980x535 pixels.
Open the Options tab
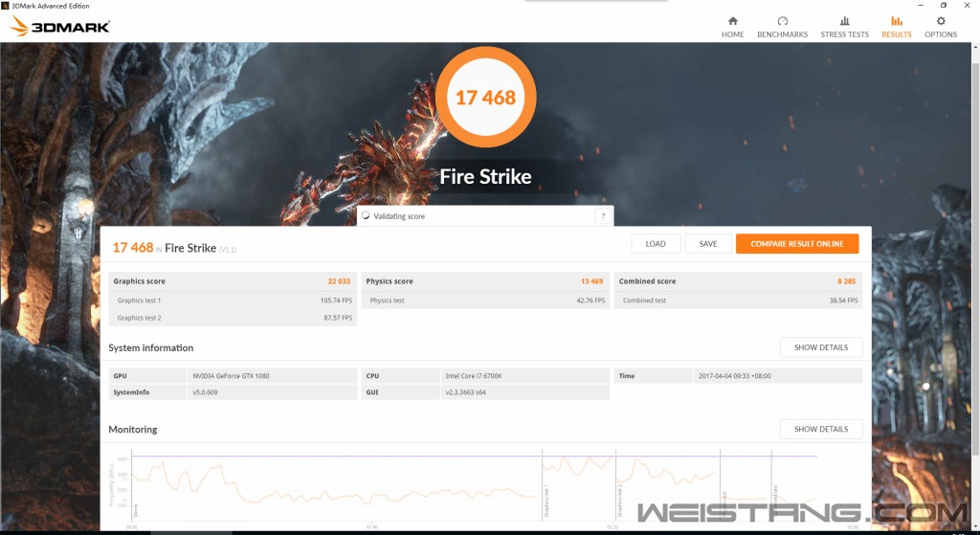941,28
